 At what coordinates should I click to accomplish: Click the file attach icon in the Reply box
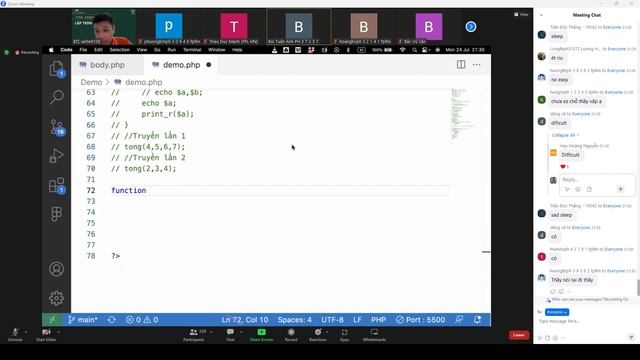pyautogui.click(x=589, y=189)
